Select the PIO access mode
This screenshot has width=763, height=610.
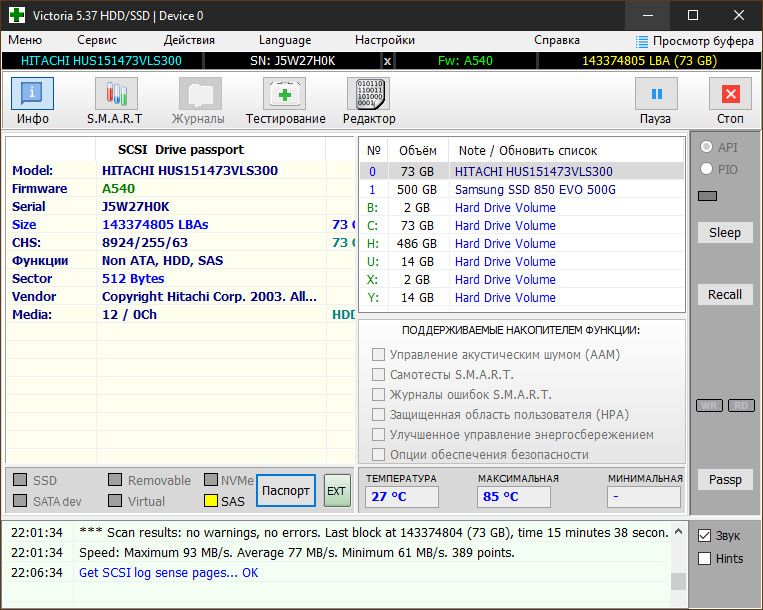pyautogui.click(x=707, y=169)
